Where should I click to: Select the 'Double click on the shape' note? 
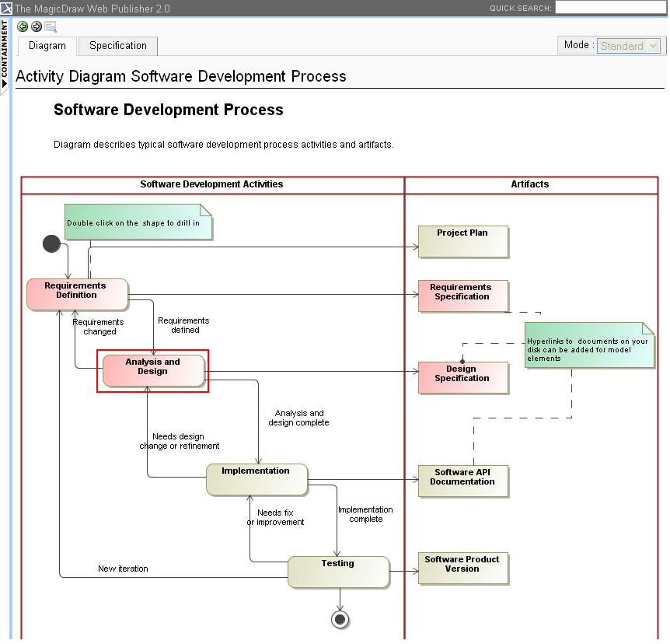[138, 222]
